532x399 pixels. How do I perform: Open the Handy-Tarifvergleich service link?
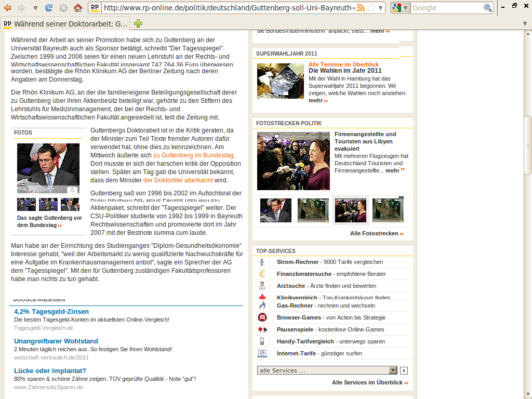[x=331, y=341]
